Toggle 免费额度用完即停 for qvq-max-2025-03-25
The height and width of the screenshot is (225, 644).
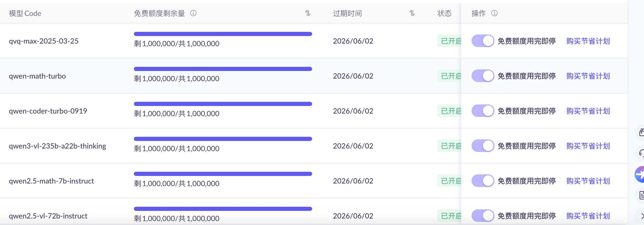click(x=483, y=41)
